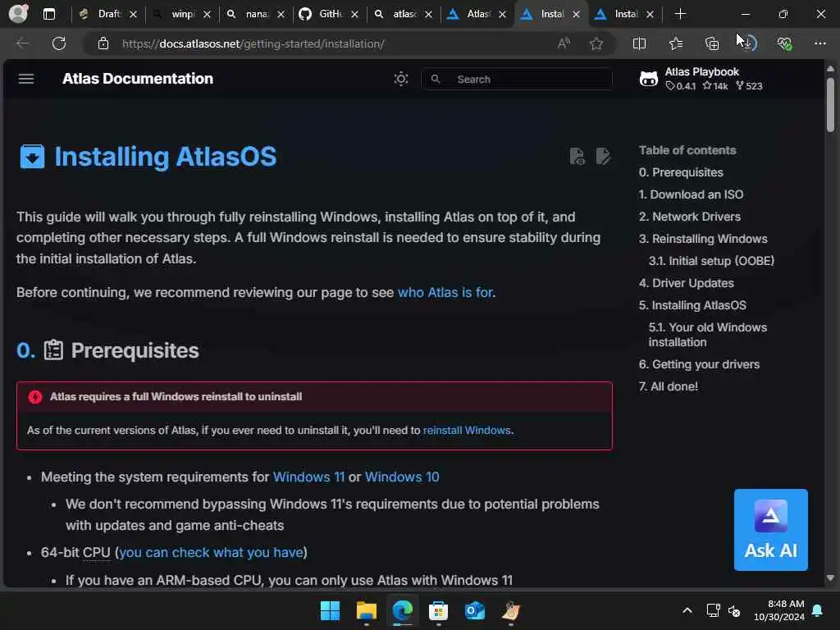The width and height of the screenshot is (840, 630).
Task: Click the browser profile avatar
Action: tap(18, 14)
